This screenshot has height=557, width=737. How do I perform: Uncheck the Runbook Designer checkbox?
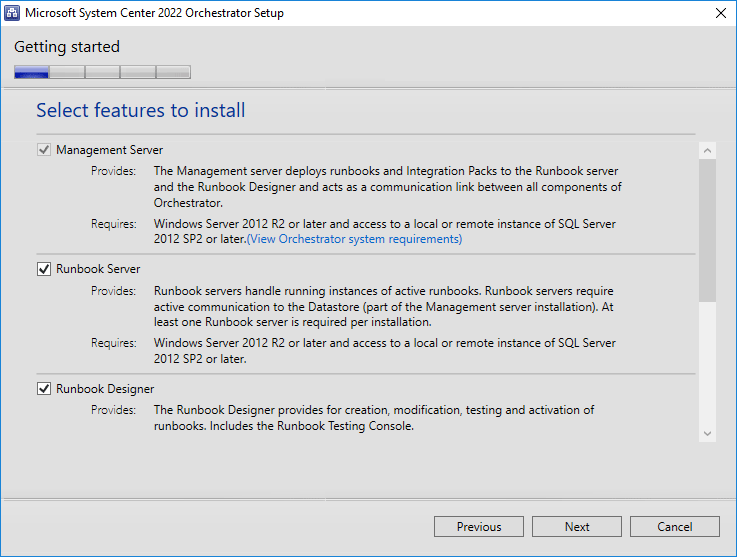tap(44, 389)
